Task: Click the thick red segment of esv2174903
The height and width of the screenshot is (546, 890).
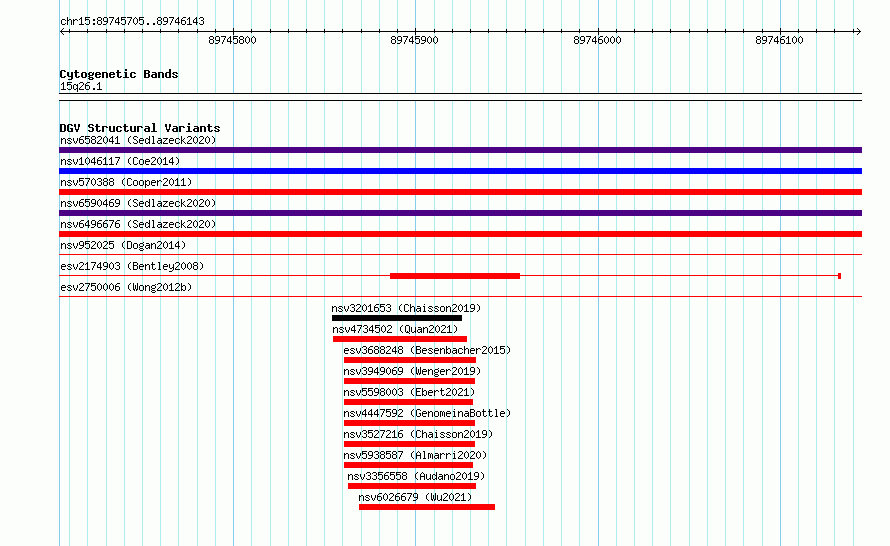Action: 455,276
